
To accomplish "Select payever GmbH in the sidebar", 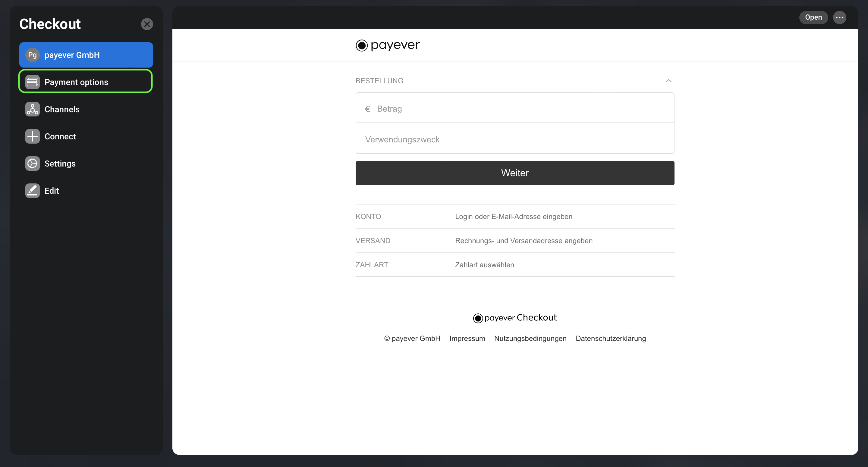I will coord(86,55).
